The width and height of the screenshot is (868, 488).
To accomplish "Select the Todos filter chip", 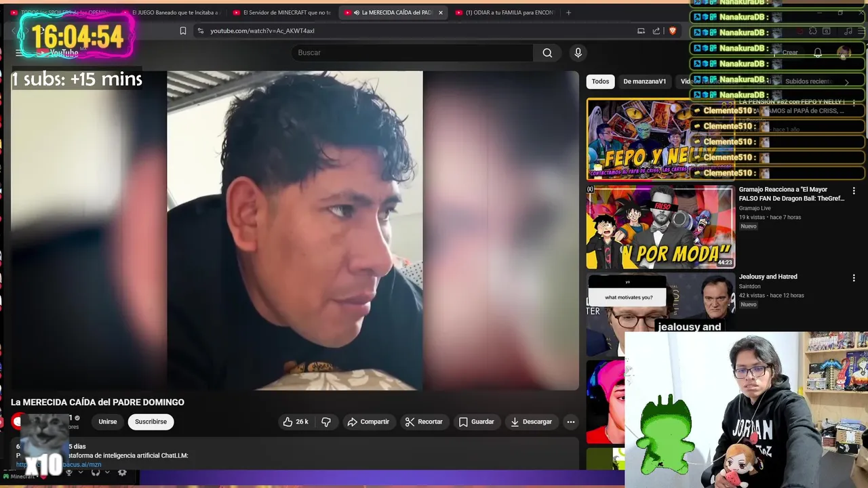I will [600, 81].
